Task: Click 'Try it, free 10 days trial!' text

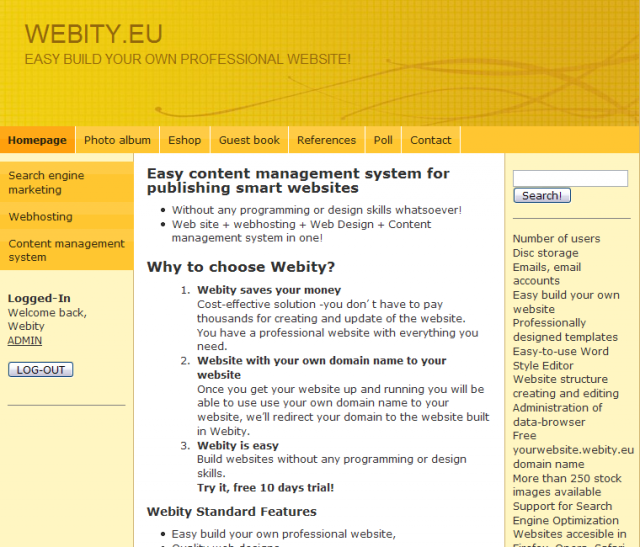Action: pyautogui.click(x=265, y=488)
